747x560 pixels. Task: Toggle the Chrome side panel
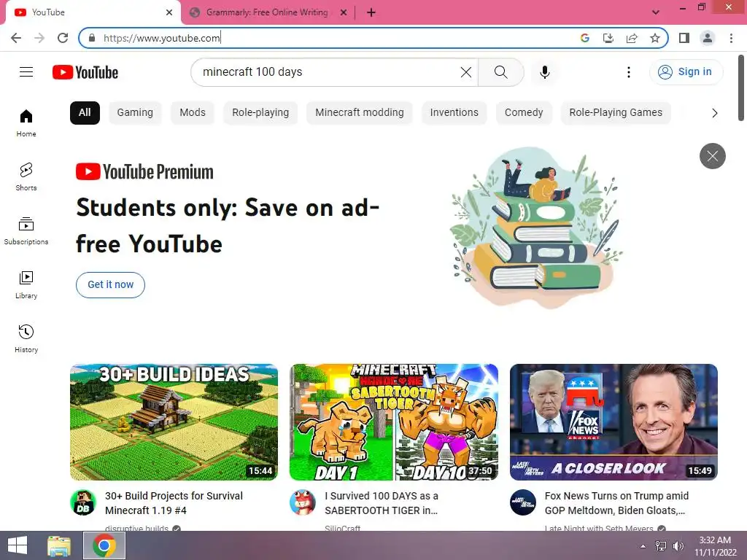(684, 38)
